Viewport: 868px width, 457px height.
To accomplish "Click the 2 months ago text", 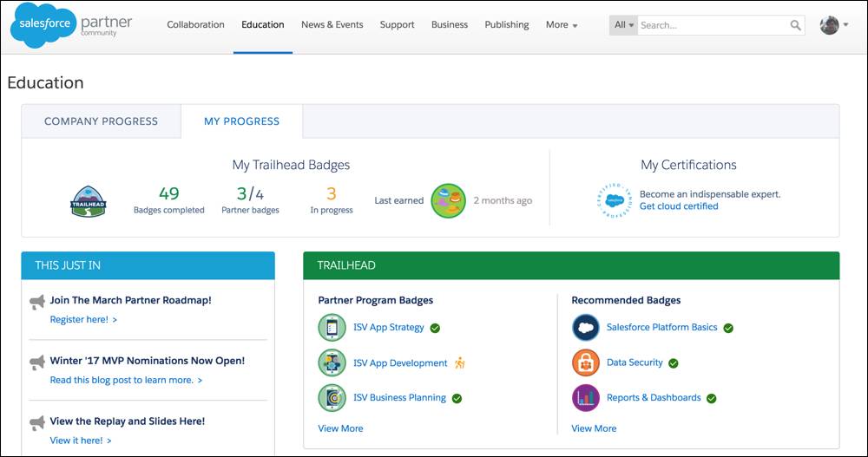I will [x=503, y=201].
